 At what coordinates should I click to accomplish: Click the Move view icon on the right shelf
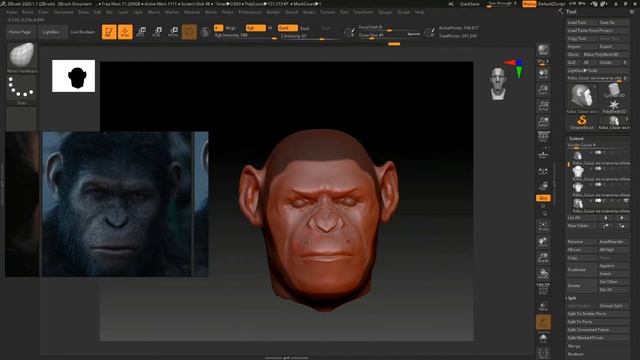click(x=543, y=242)
